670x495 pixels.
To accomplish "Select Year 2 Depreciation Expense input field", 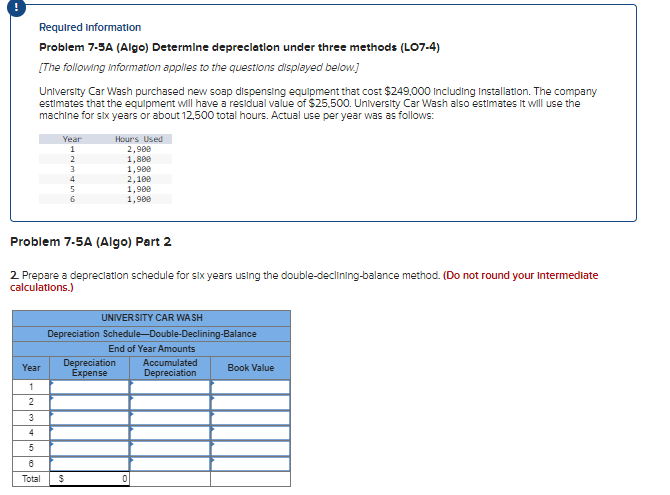I will pyautogui.click(x=89, y=402).
